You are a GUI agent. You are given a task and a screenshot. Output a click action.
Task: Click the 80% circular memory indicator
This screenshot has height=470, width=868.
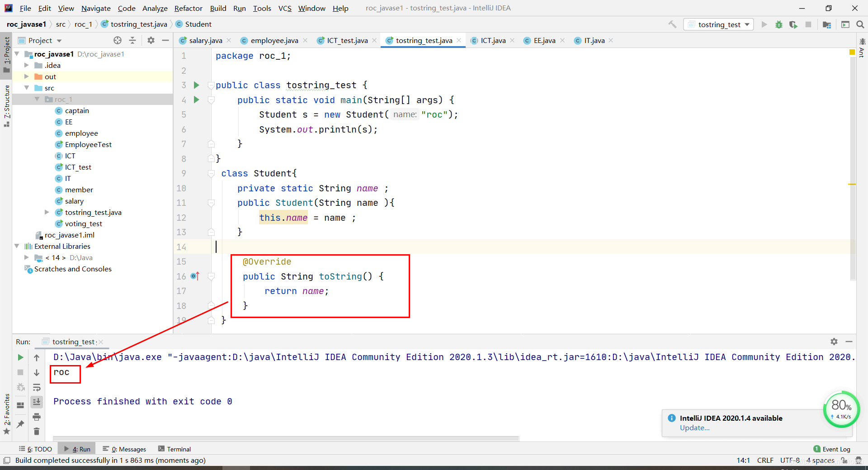coord(841,409)
